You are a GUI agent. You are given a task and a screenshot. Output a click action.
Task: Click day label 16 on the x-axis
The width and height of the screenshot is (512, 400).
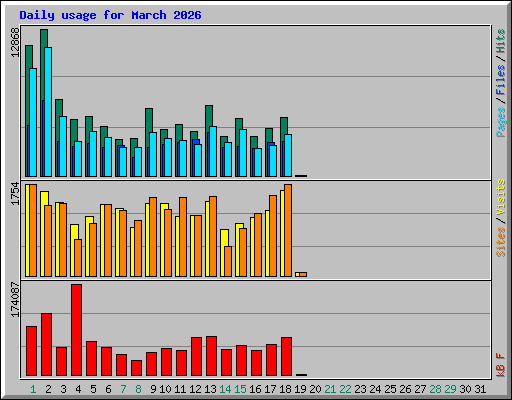click(255, 389)
